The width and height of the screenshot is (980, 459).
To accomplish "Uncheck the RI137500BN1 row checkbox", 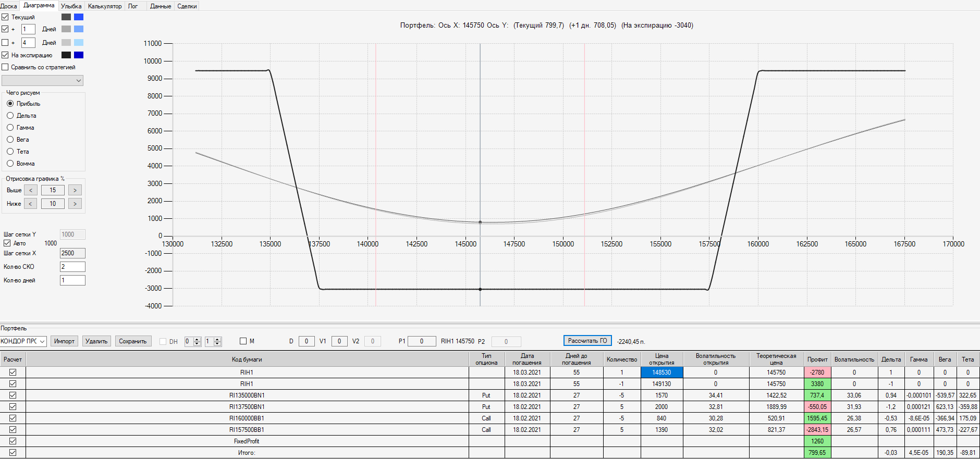I will click(x=13, y=407).
